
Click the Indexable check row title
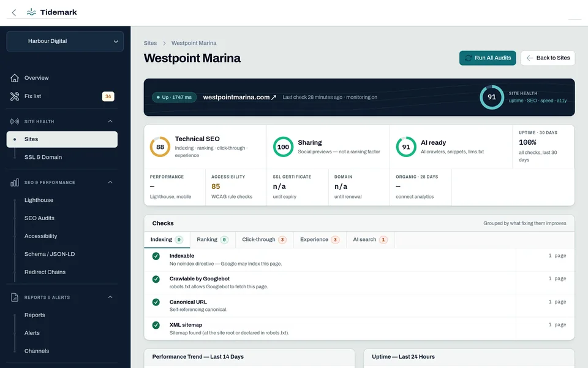point(181,256)
